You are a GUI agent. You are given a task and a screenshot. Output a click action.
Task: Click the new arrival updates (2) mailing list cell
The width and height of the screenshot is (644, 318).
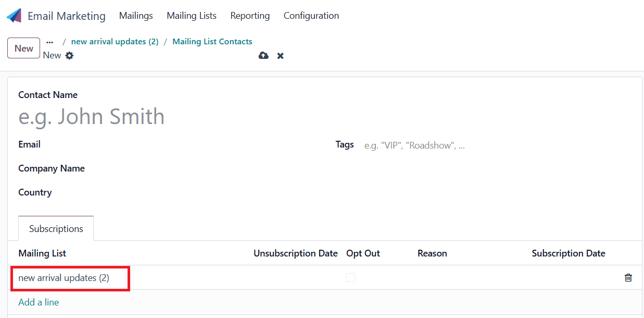(64, 278)
